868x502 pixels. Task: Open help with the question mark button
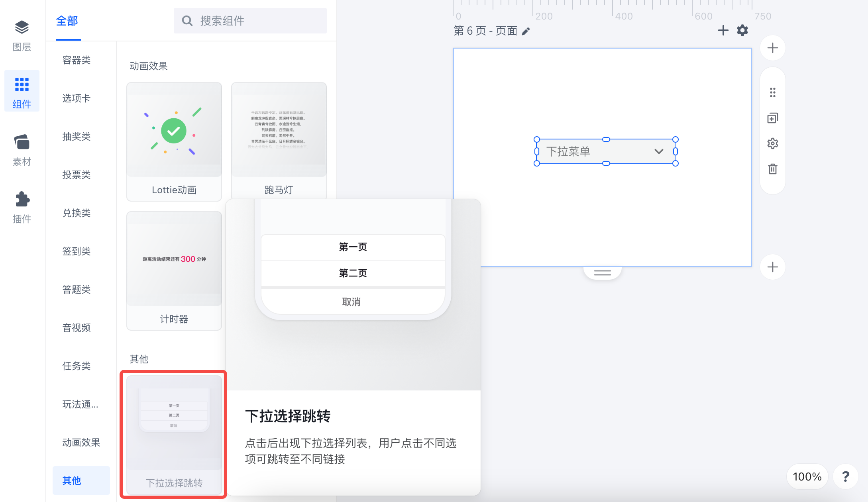845,476
